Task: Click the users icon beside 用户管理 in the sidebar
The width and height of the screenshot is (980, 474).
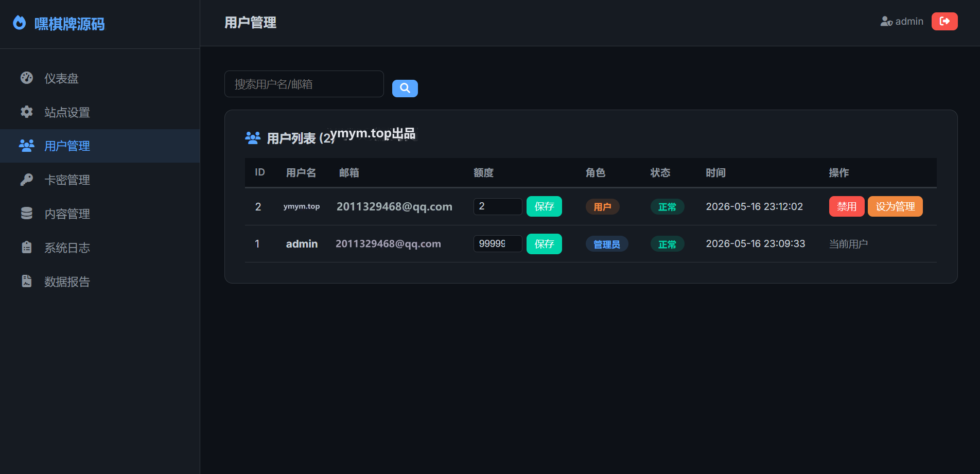Action: tap(27, 146)
